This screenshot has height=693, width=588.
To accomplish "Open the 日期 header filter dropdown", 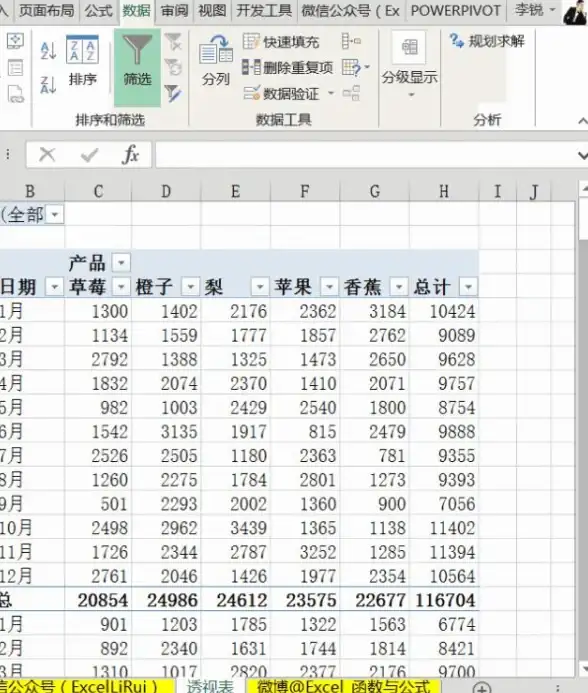I will [54, 287].
